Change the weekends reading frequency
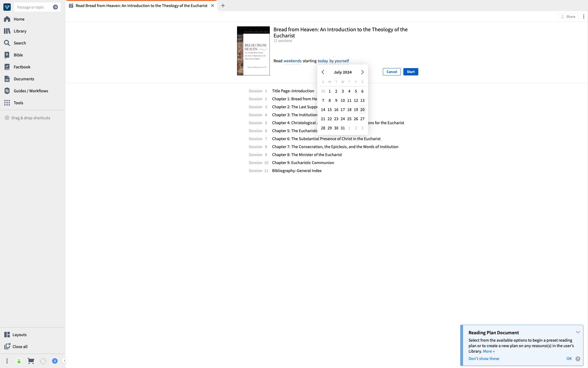This screenshot has height=368, width=588. [x=292, y=61]
